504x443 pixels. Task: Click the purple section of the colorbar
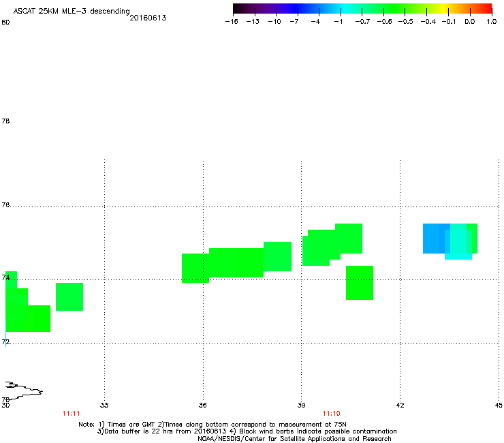[267, 9]
